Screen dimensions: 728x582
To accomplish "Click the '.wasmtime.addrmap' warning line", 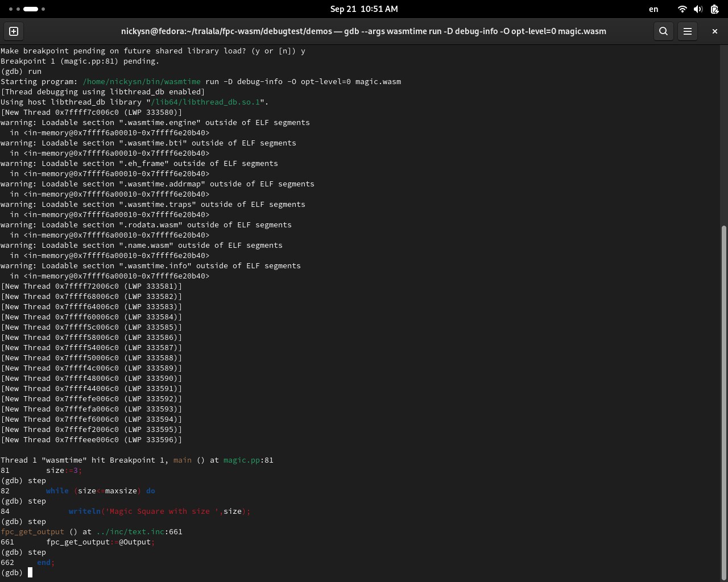I will (158, 184).
